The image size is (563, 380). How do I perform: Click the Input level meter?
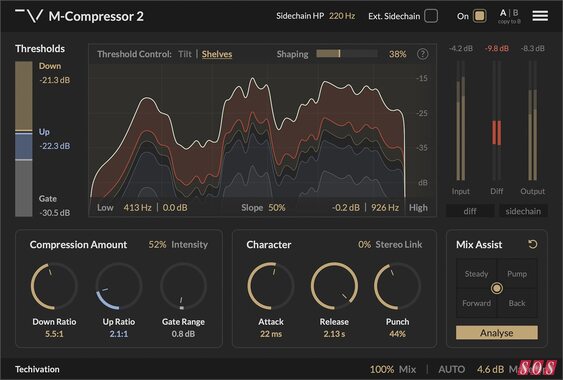point(461,120)
